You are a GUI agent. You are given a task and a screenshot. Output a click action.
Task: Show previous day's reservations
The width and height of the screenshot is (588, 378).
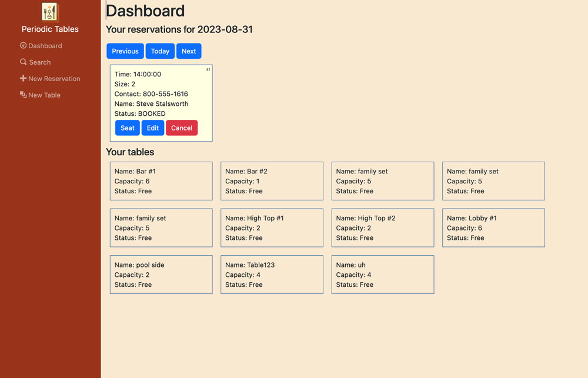tap(125, 51)
